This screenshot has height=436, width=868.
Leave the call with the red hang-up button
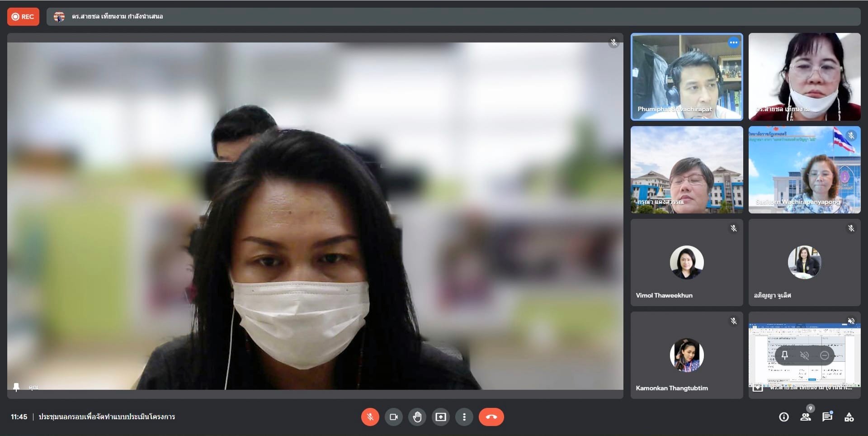coord(491,417)
